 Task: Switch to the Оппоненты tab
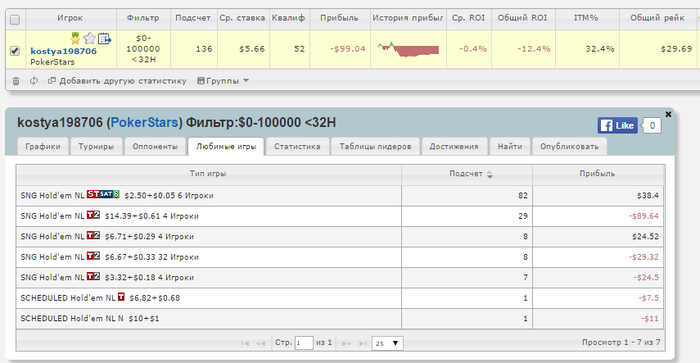[x=155, y=146]
